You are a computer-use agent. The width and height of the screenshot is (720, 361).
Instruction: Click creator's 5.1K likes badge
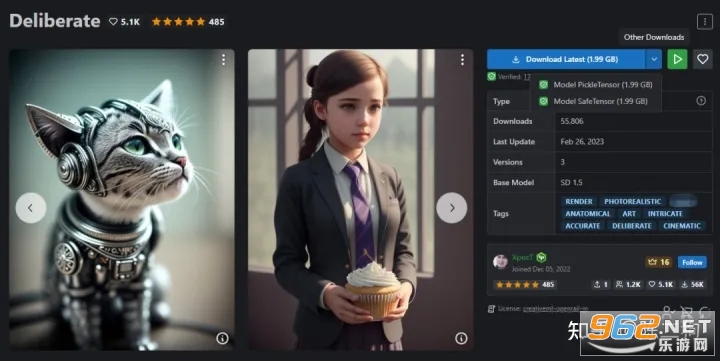pyautogui.click(x=660, y=284)
